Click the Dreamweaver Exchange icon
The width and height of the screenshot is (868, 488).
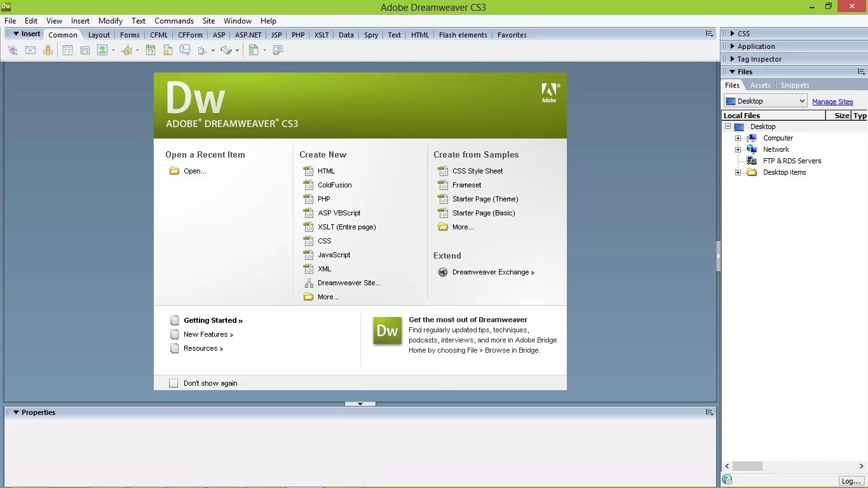[443, 272]
